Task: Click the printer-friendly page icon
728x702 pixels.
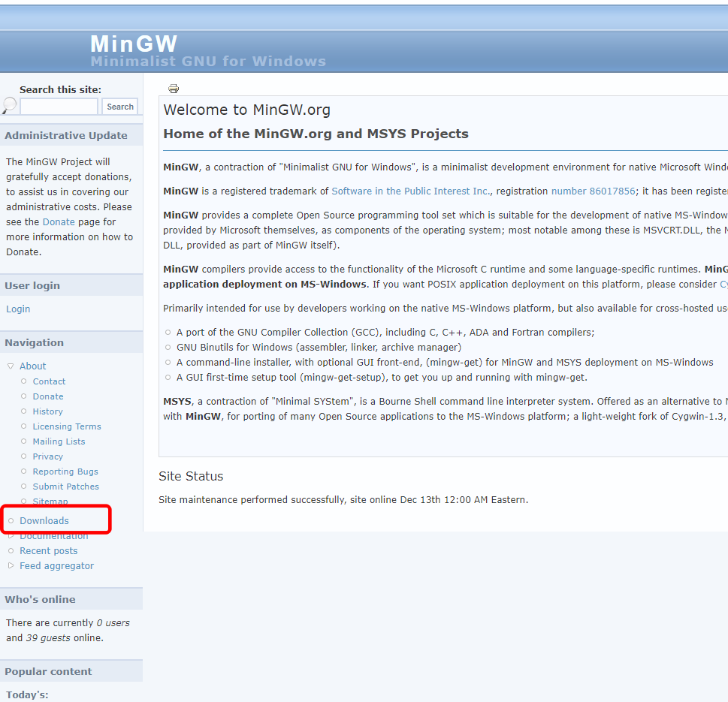Action: click(173, 88)
